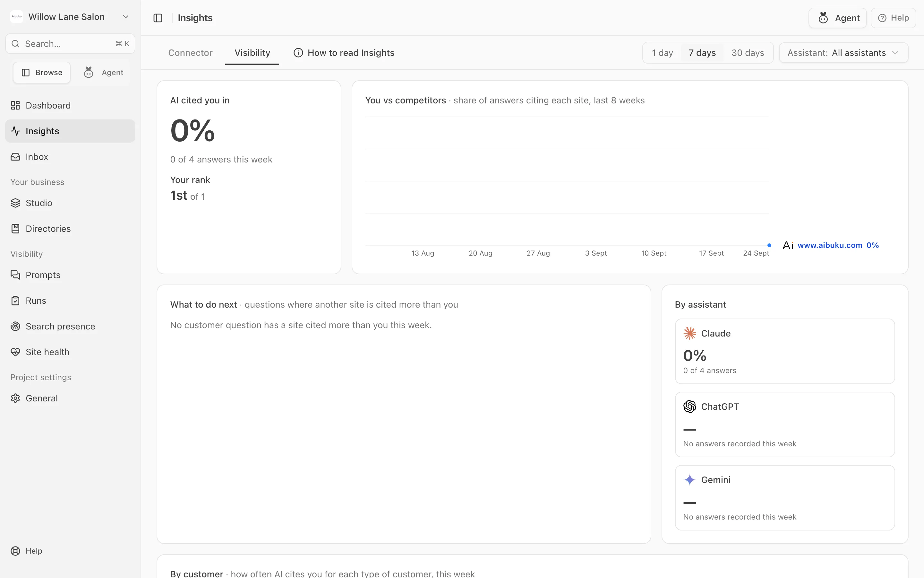The width and height of the screenshot is (924, 578).
Task: Open Site health
Action: pos(70,352)
